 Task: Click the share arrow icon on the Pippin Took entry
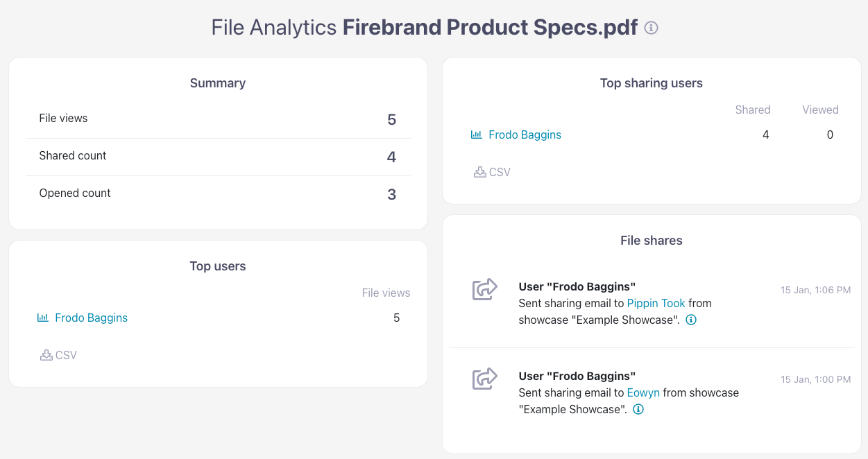[484, 290]
